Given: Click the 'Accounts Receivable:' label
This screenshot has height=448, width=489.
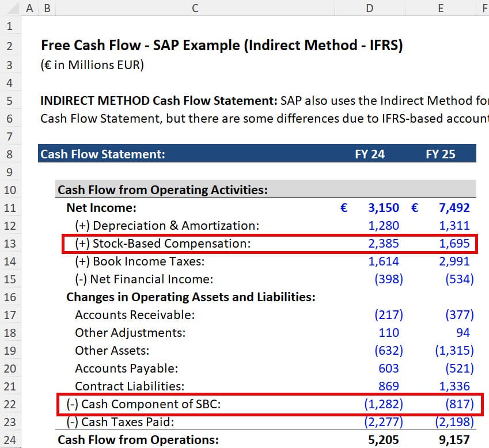Looking at the screenshot, I should coord(135,315).
